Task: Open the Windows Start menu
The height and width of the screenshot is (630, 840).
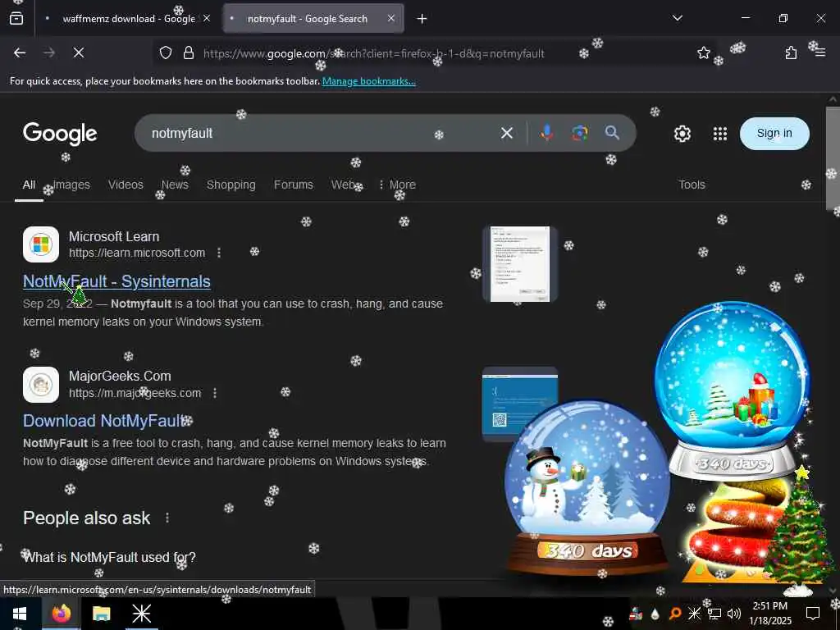Action: [x=20, y=614]
